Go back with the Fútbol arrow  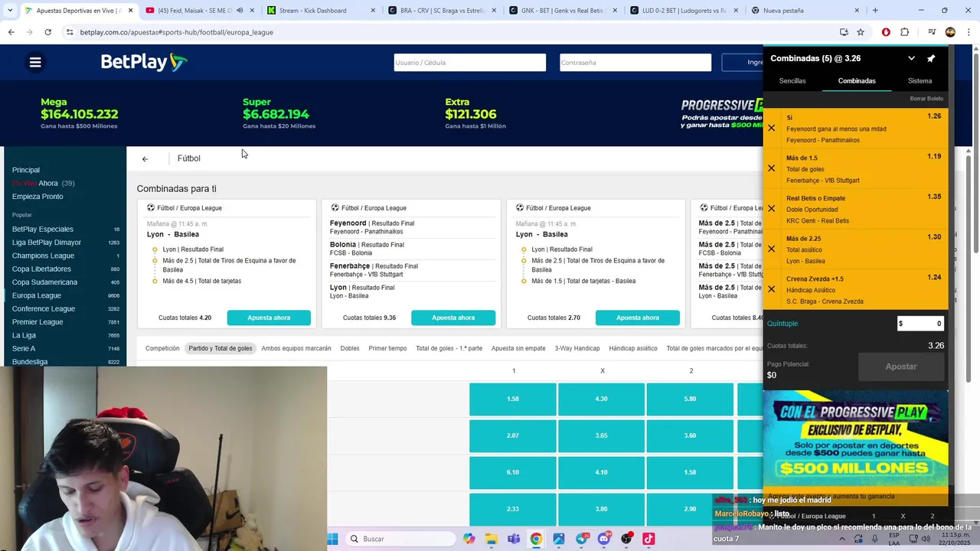[x=145, y=158]
